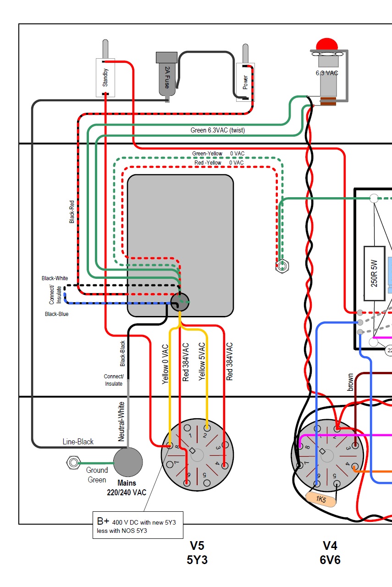Click the chassis ground bolt beside the transformer
Screen dimensions: 392x587
[282, 266]
